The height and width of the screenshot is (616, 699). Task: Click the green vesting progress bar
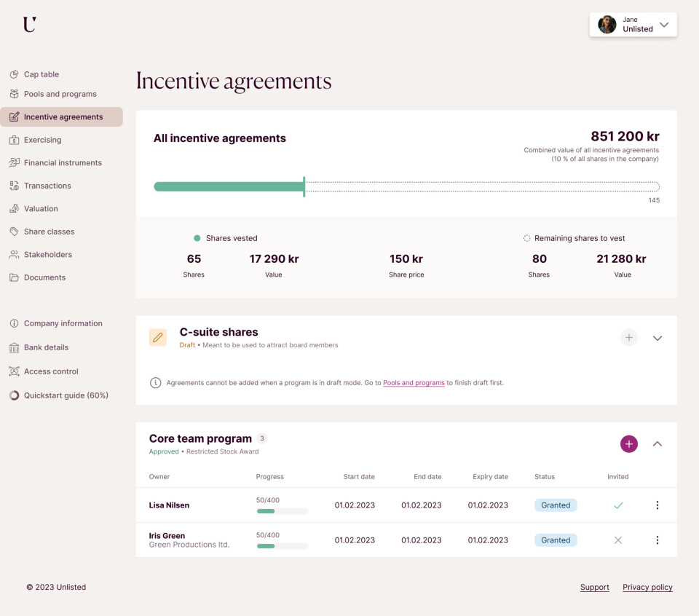click(229, 187)
